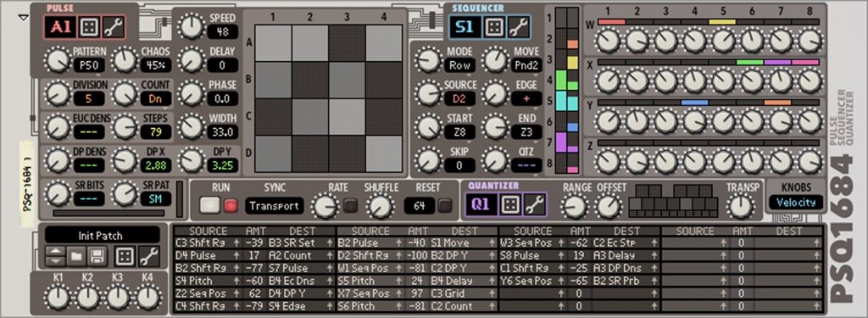Open the PATTERN P50 value display
This screenshot has width=868, height=318.
88,65
